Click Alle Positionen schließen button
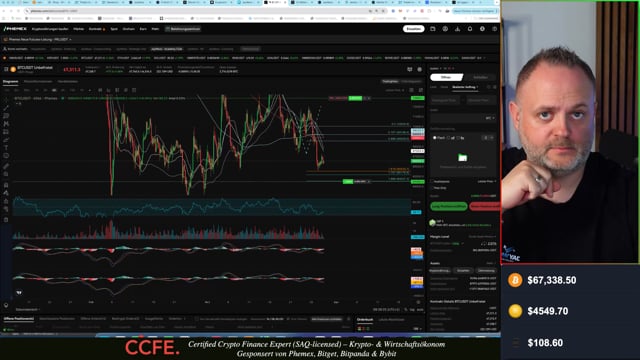Viewport: 640px width, 360px height. pos(327,319)
